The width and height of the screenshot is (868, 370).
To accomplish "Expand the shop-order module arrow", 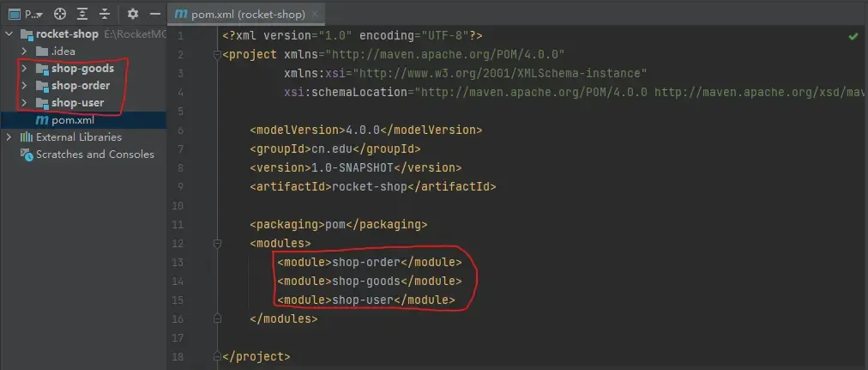I will [24, 86].
